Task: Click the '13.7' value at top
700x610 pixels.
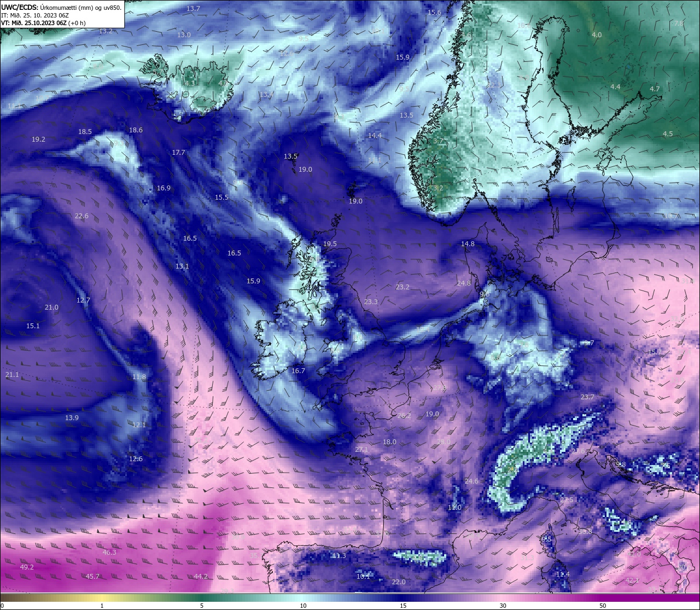Action: pos(193,9)
